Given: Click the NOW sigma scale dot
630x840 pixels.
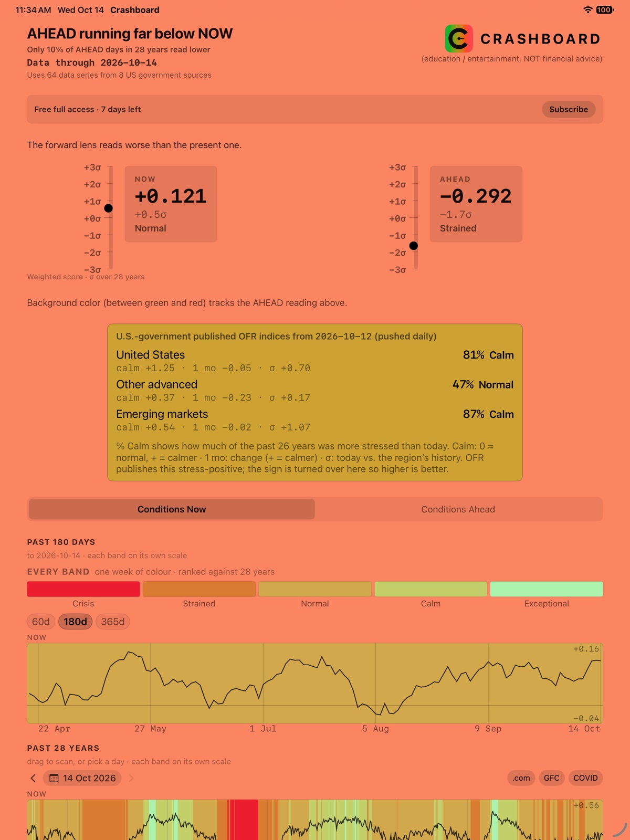Looking at the screenshot, I should tap(109, 208).
